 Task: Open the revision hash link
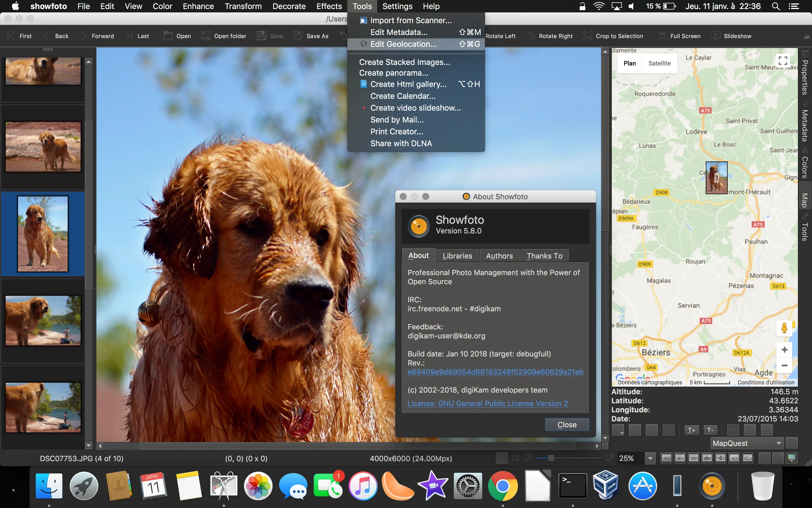tap(495, 372)
